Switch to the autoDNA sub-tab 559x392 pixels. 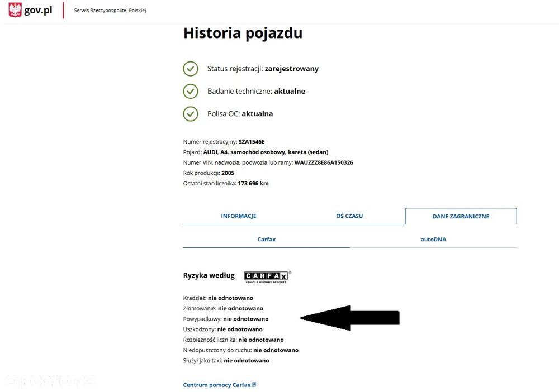click(433, 239)
